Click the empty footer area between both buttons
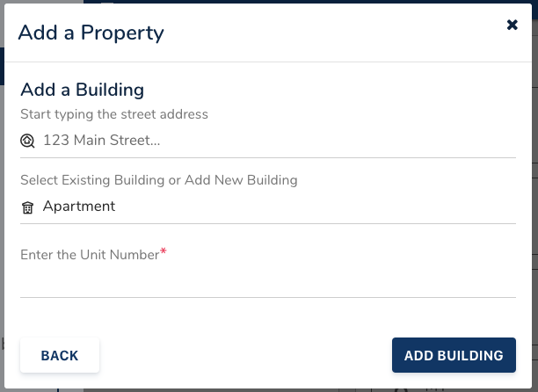 pyautogui.click(x=246, y=355)
